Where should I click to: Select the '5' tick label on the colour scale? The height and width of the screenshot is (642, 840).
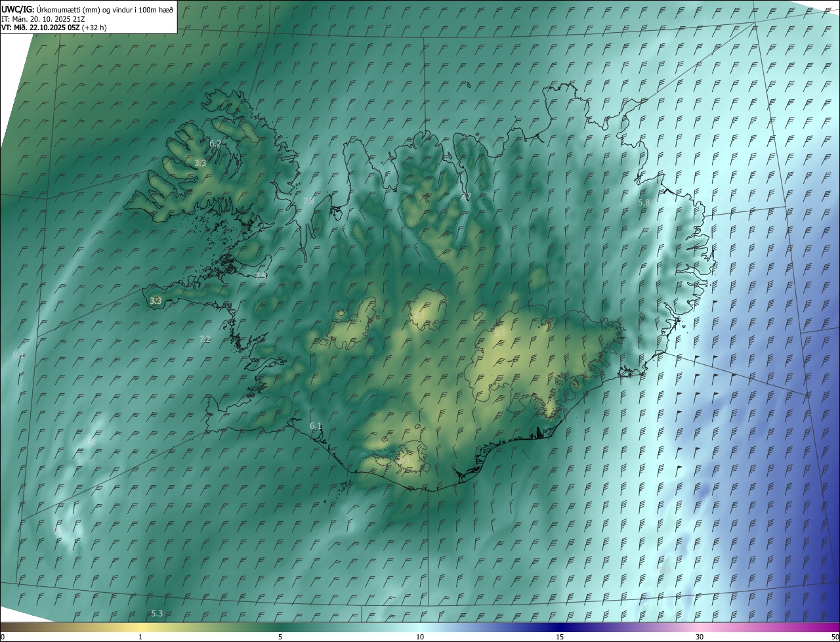[x=280, y=637]
